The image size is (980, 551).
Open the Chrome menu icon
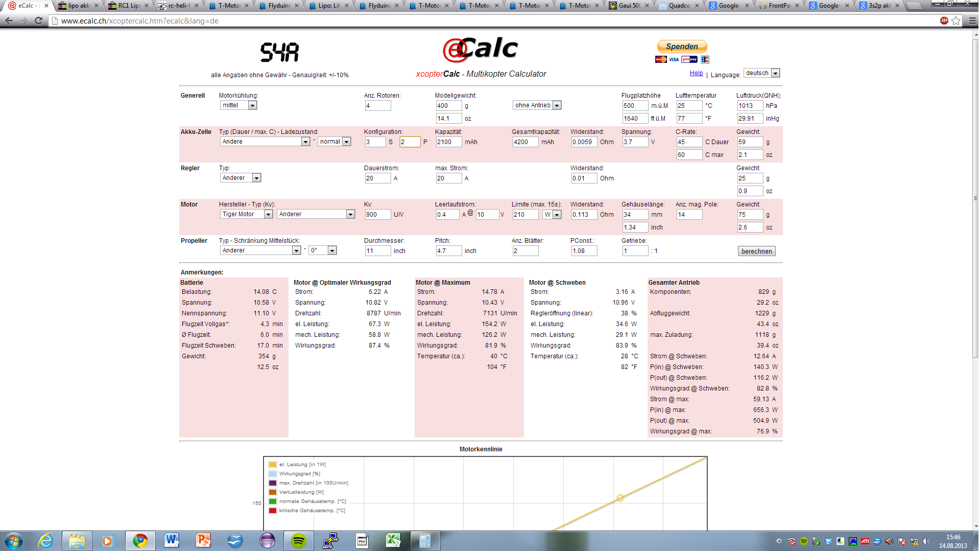coord(972,21)
